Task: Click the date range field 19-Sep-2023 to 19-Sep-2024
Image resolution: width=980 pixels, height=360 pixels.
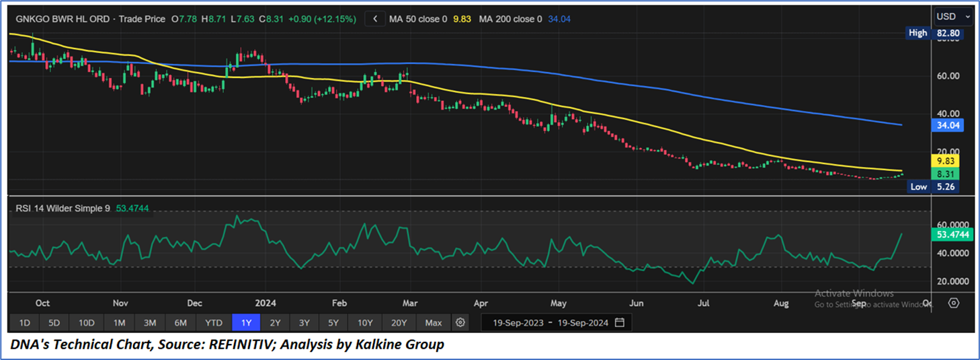Action: click(550, 322)
